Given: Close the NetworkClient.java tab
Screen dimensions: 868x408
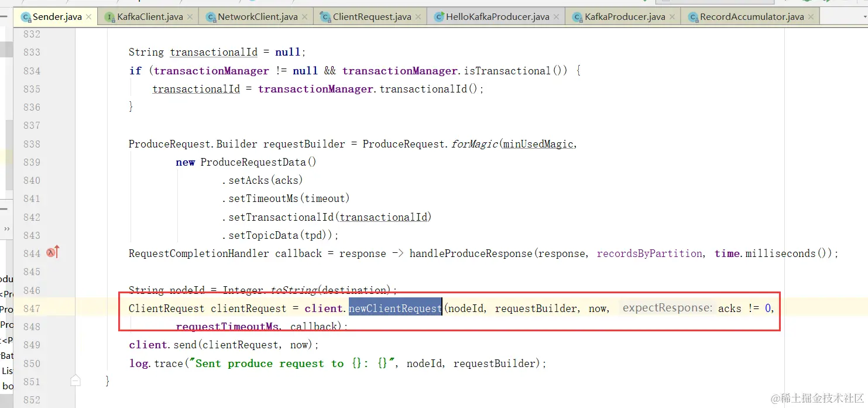Looking at the screenshot, I should click(x=304, y=17).
